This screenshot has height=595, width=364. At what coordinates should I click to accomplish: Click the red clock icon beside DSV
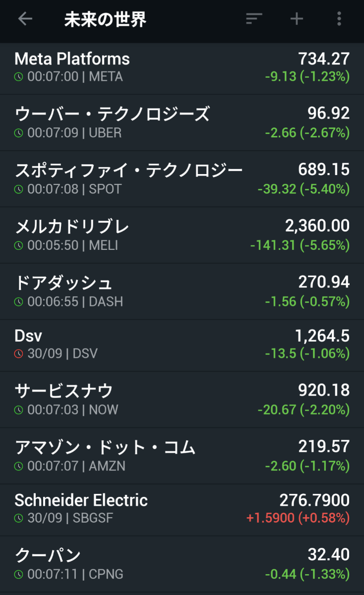pyautogui.click(x=19, y=354)
